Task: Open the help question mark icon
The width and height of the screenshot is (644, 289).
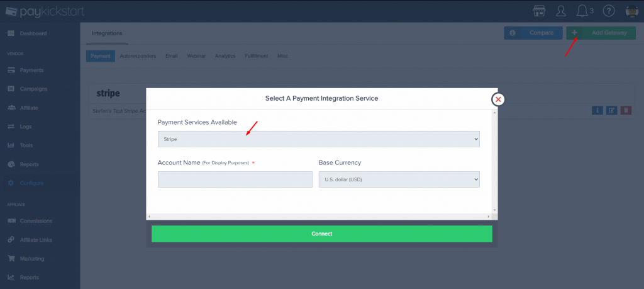Action: coord(608,11)
